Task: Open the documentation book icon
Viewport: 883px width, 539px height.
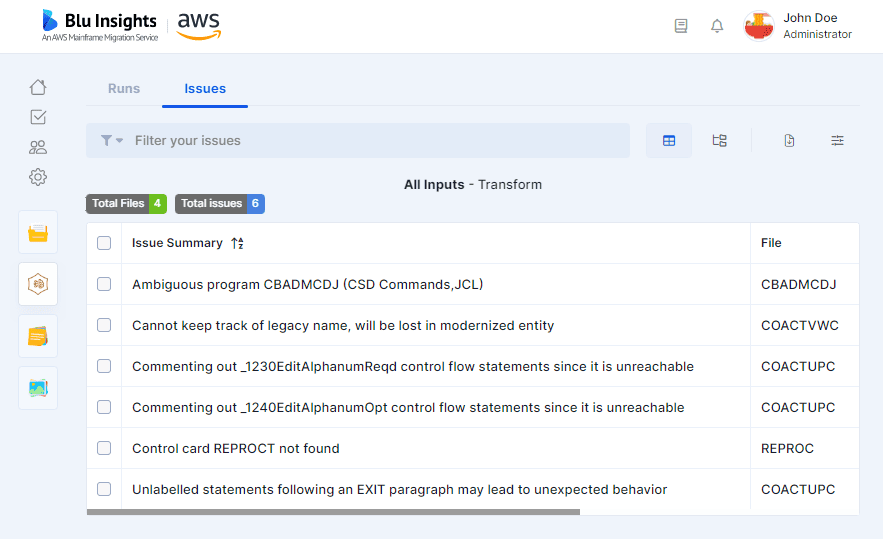Action: tap(681, 26)
